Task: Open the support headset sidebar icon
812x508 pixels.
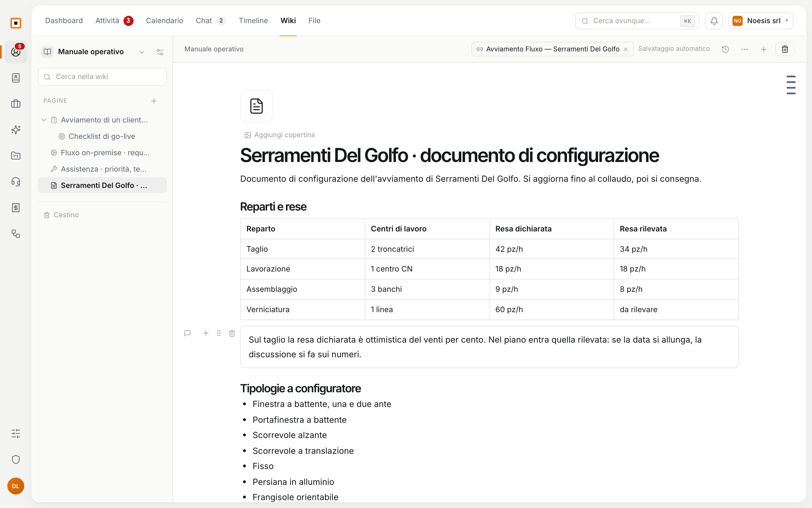Action: [16, 182]
